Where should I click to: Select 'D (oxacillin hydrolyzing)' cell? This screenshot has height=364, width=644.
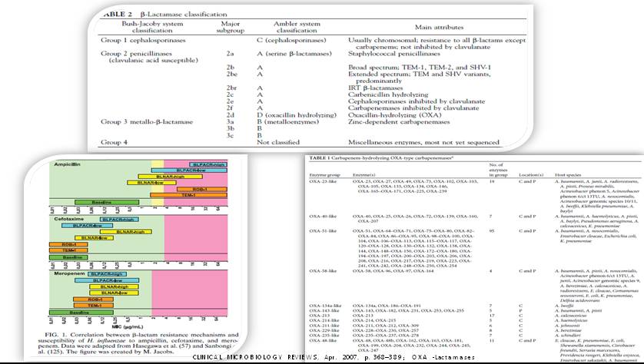297,115
